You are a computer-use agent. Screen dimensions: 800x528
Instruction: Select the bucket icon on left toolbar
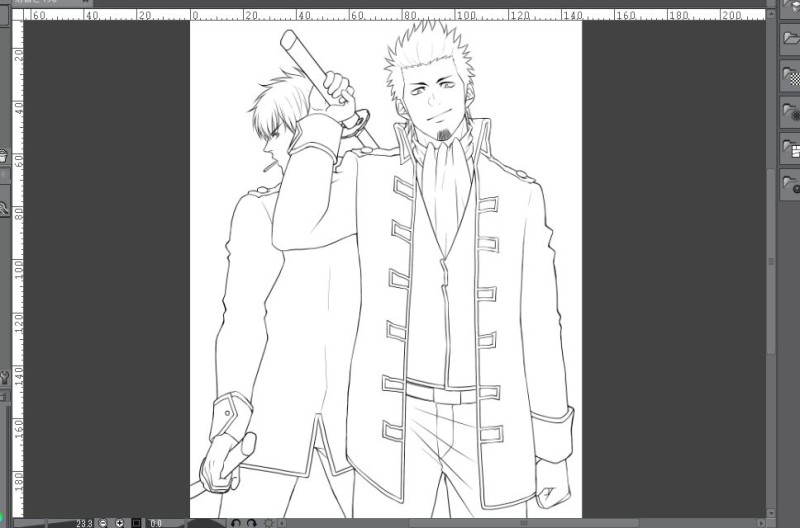pos(3,155)
